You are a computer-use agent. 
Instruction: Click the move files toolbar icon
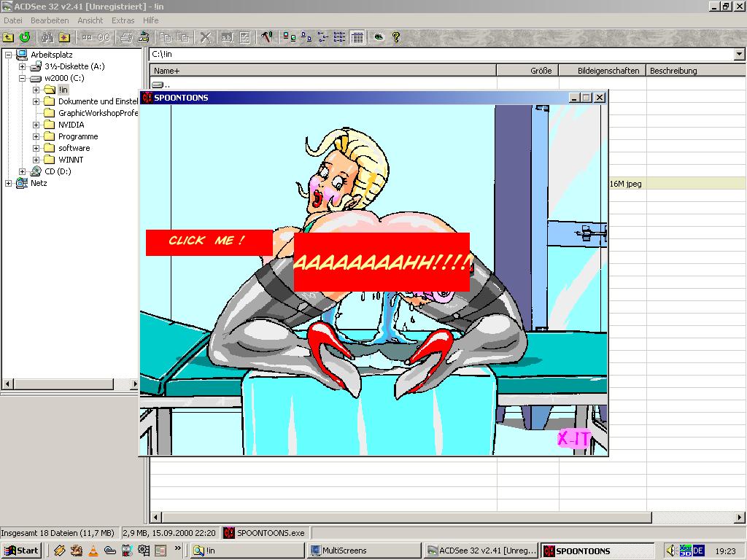click(182, 37)
